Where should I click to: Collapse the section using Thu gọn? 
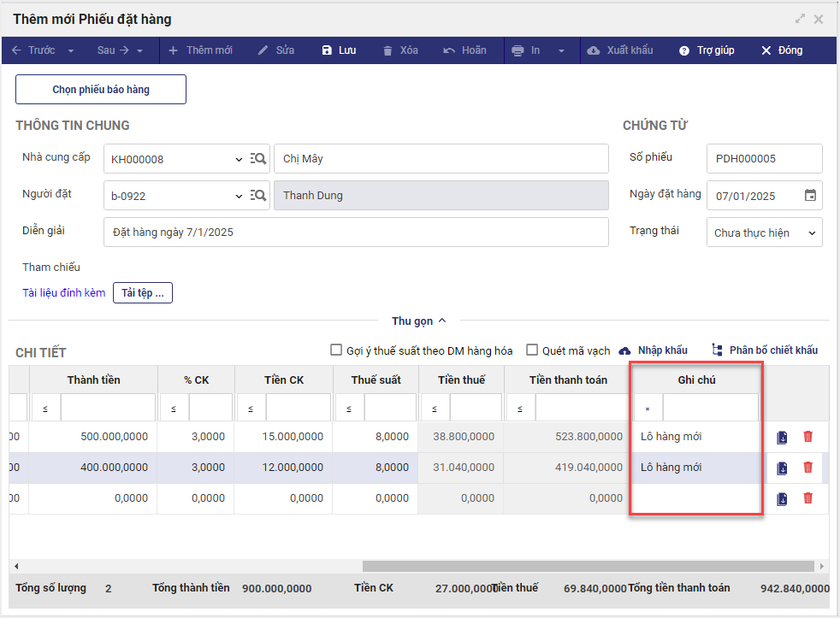419,321
